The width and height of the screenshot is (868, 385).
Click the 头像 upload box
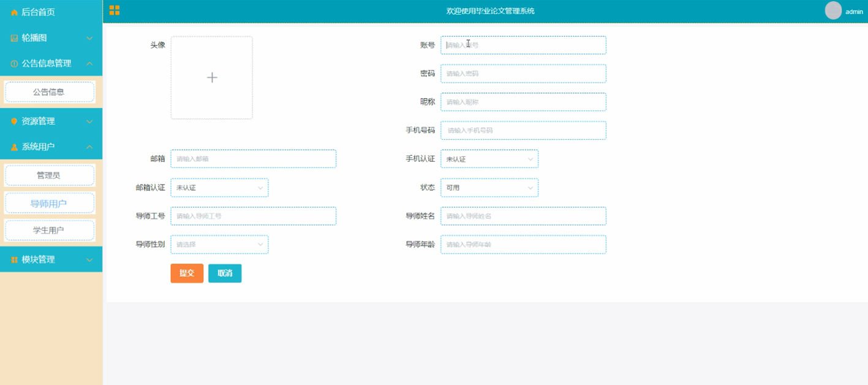pos(212,78)
